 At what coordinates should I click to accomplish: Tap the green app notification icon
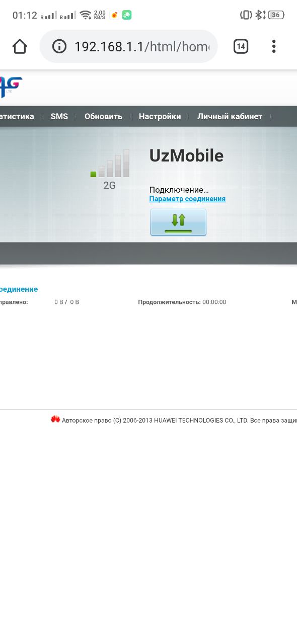pos(127,15)
